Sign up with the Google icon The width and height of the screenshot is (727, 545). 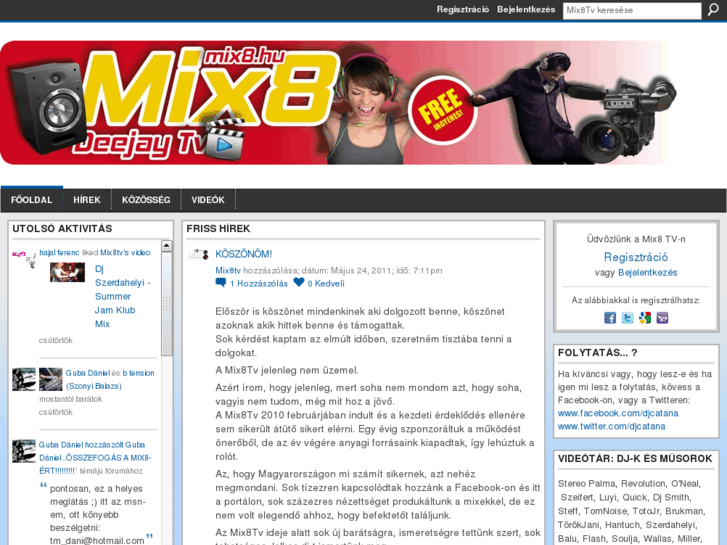click(645, 318)
